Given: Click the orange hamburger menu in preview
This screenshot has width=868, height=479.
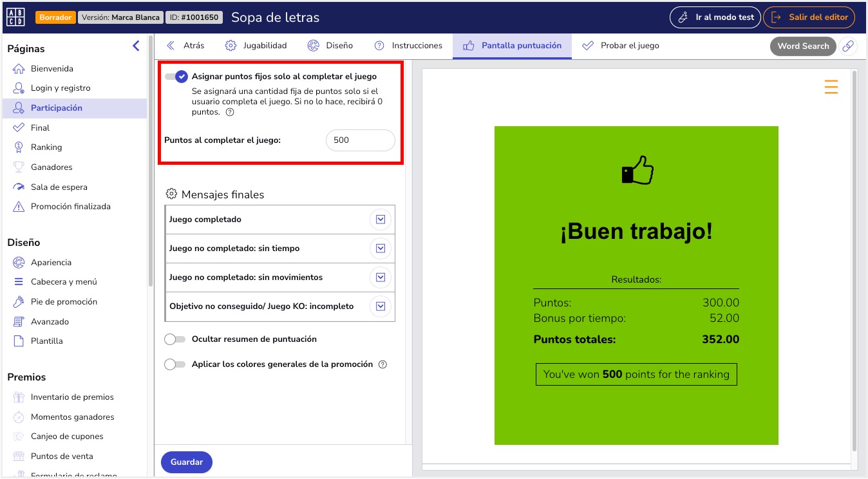Looking at the screenshot, I should (x=831, y=86).
